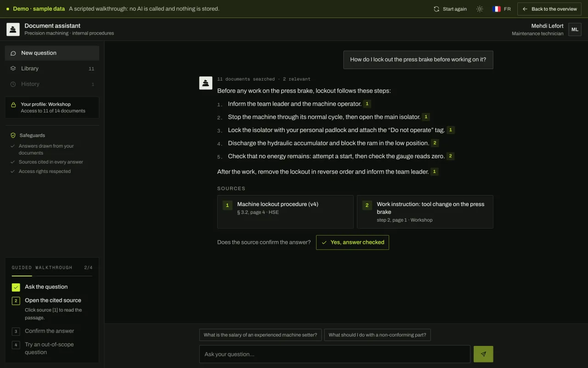Click 'Your profile: Workshop' card text
The width and height of the screenshot is (588, 368).
pyautogui.click(x=45, y=104)
